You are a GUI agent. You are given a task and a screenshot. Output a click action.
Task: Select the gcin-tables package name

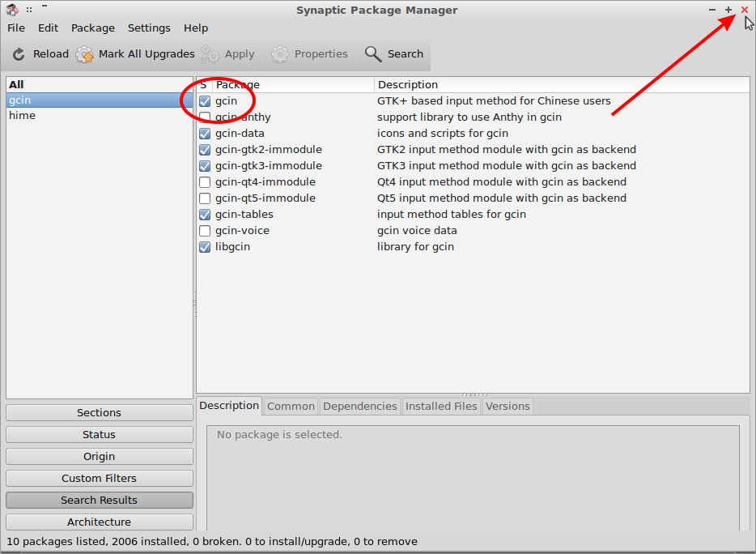click(244, 215)
